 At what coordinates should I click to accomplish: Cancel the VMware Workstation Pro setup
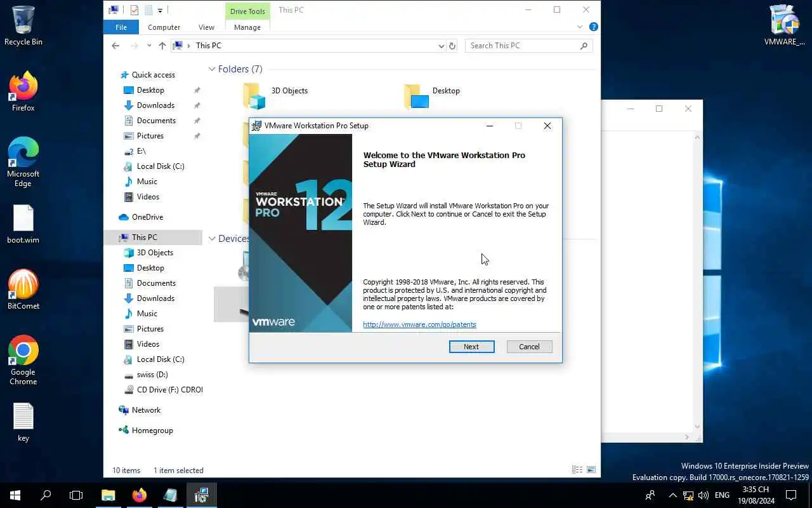pos(529,347)
